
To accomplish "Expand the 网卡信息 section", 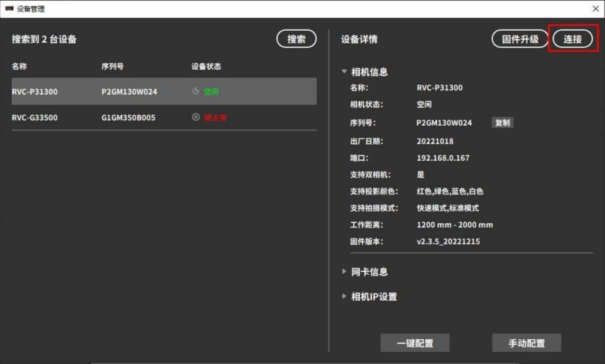I will pos(344,272).
